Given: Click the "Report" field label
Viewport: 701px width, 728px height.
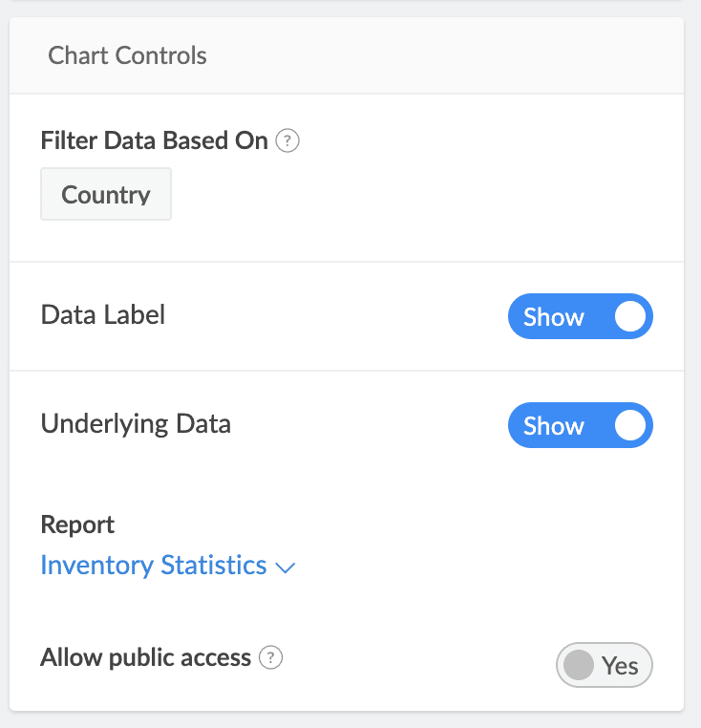Looking at the screenshot, I should (x=77, y=525).
